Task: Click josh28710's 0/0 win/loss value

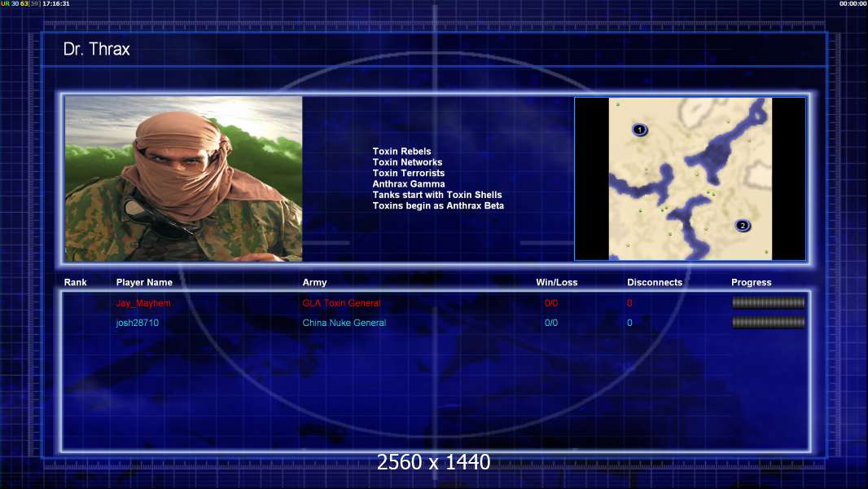Action: [551, 323]
